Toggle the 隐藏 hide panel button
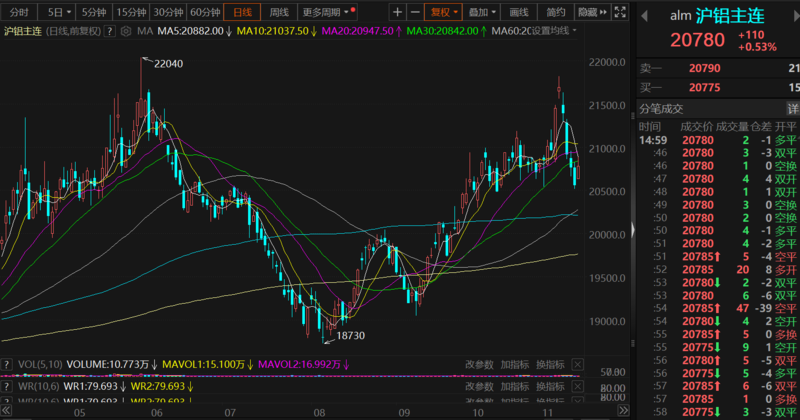800x420 pixels. pyautogui.click(x=589, y=13)
